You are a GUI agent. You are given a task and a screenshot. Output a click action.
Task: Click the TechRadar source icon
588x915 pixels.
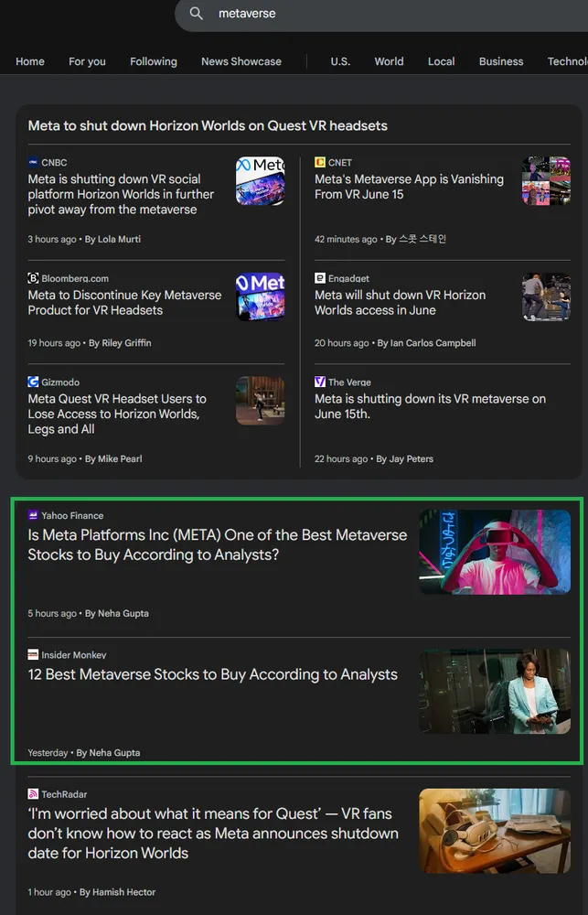33,794
